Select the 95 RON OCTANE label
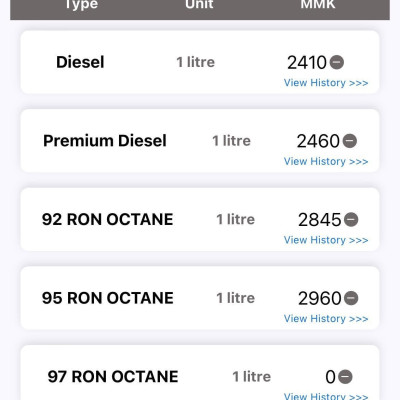Image resolution: width=400 pixels, height=400 pixels. [107, 298]
